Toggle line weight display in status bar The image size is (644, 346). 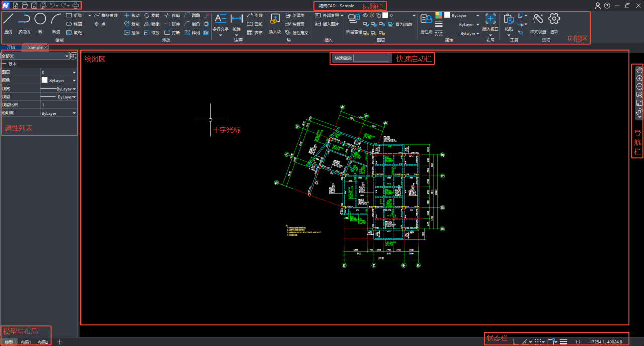[x=563, y=342]
